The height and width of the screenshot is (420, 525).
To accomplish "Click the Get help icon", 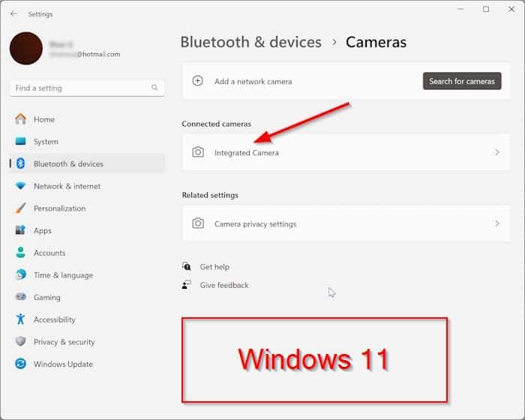I will coord(187,266).
